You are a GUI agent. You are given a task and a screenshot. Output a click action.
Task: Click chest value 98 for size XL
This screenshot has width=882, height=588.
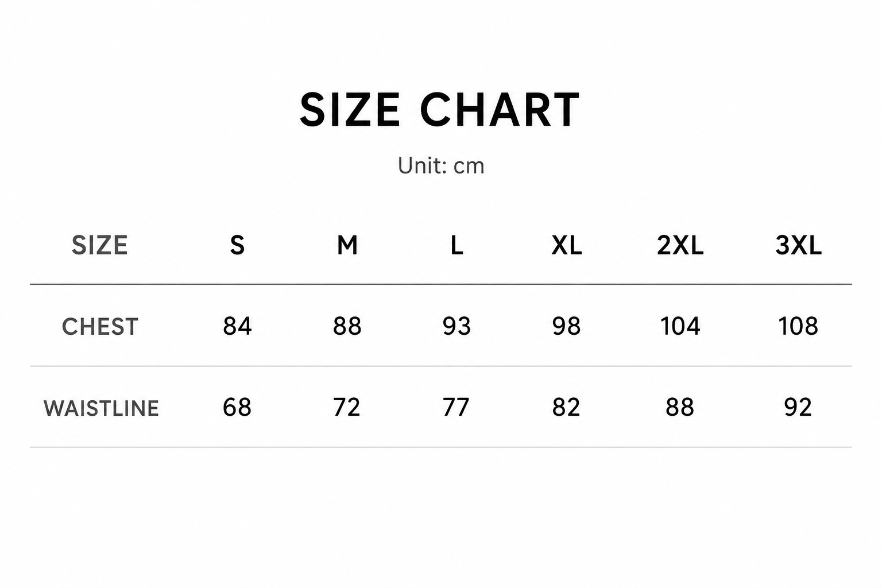[x=567, y=326]
